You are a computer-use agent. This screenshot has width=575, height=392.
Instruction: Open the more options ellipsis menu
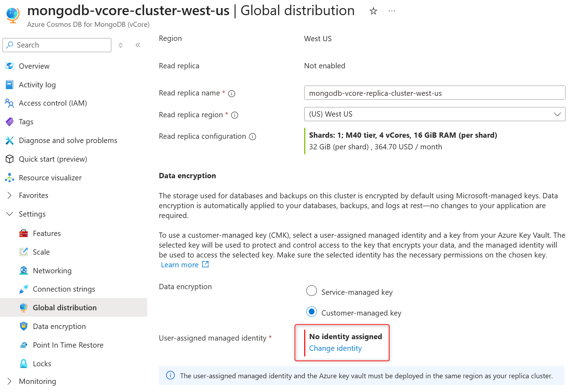click(392, 11)
